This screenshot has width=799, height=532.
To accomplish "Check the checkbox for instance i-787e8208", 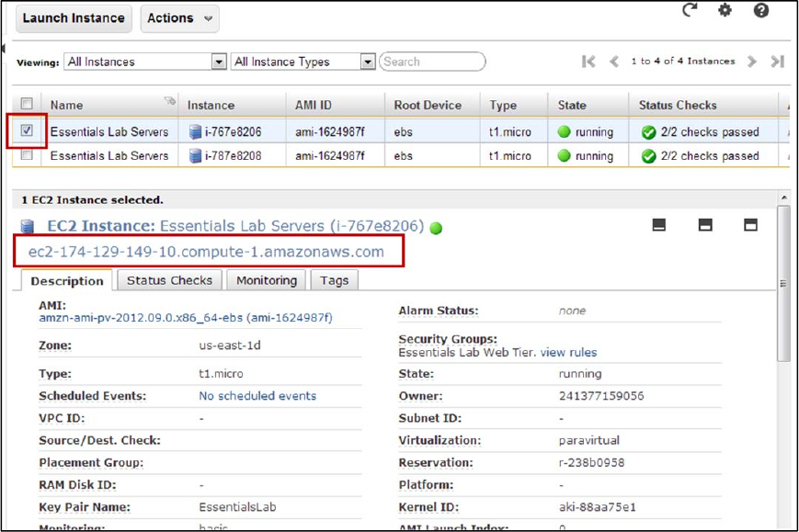I will (x=27, y=154).
